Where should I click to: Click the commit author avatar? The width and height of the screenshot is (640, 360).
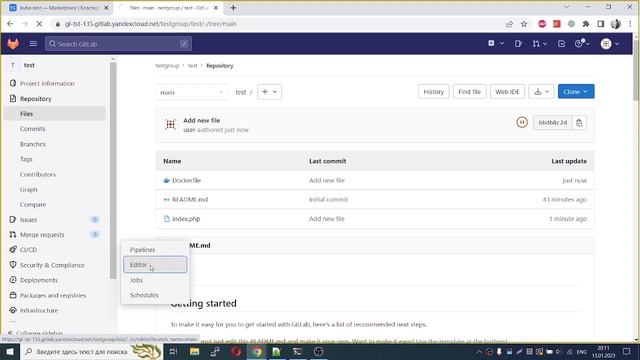[x=170, y=124]
